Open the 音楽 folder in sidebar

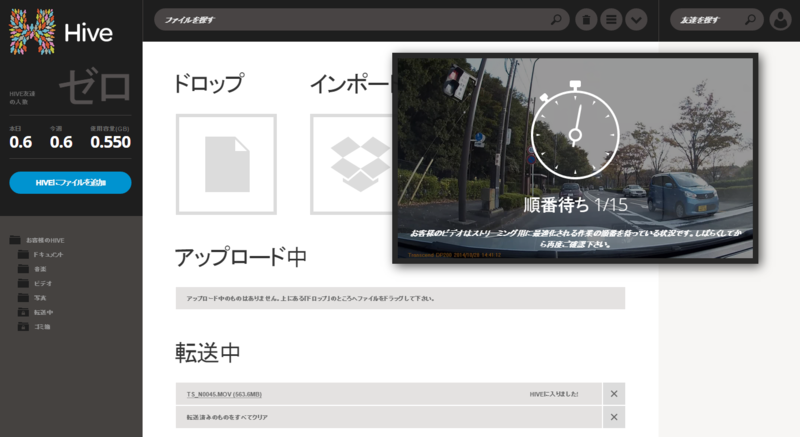32,269
